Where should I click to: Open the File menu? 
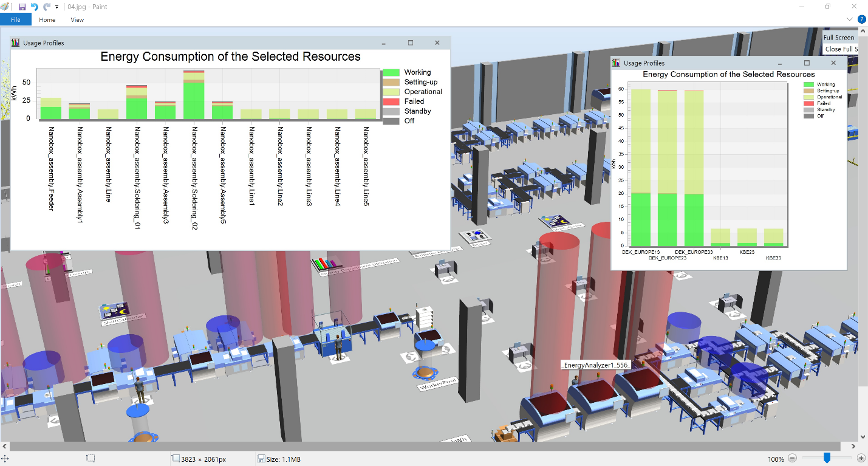tap(16, 19)
